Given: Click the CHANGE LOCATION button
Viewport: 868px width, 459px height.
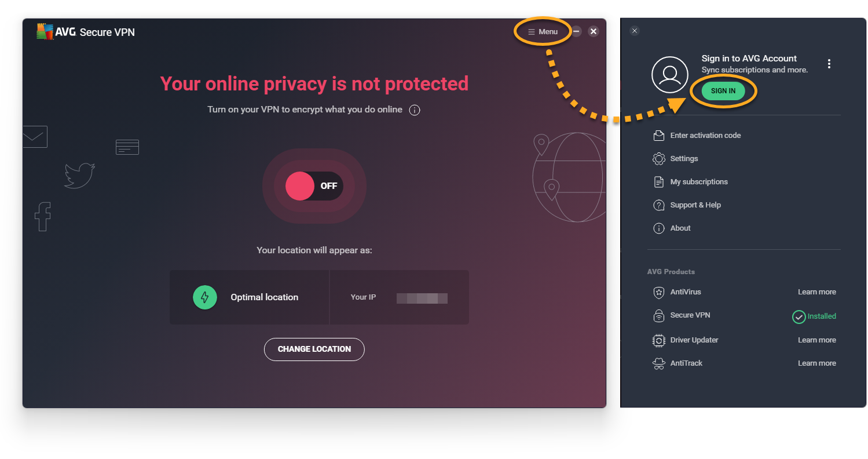Looking at the screenshot, I should point(314,349).
